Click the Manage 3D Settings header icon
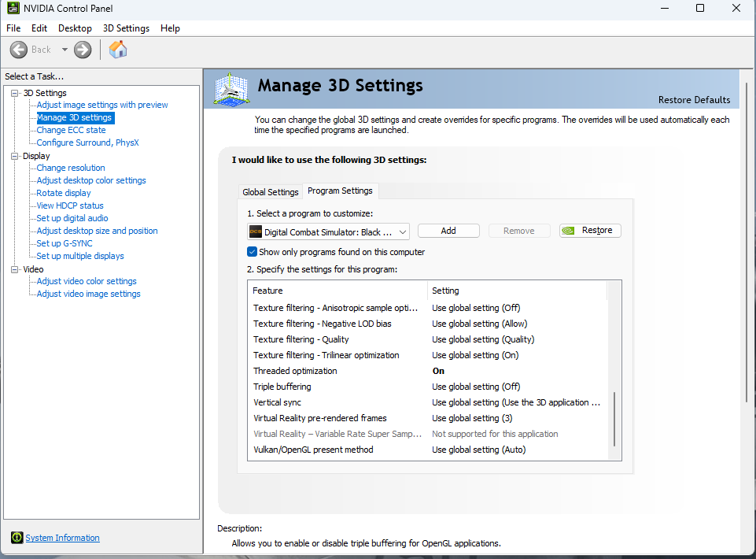The image size is (756, 559). (x=231, y=89)
